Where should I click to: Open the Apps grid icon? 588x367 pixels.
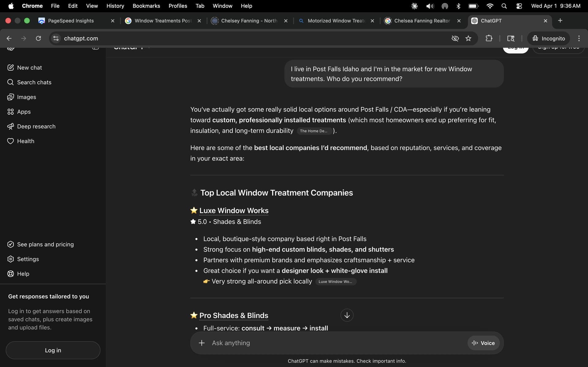[x=10, y=112]
